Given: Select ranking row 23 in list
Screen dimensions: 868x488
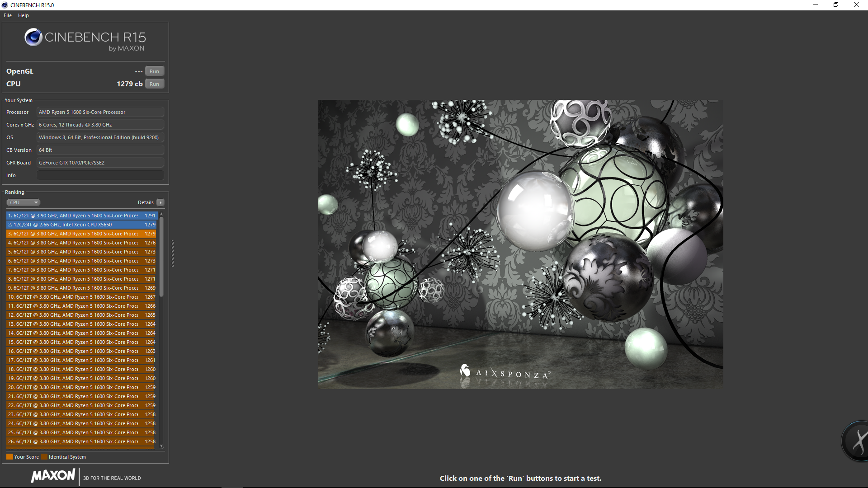Looking at the screenshot, I should click(x=81, y=414).
